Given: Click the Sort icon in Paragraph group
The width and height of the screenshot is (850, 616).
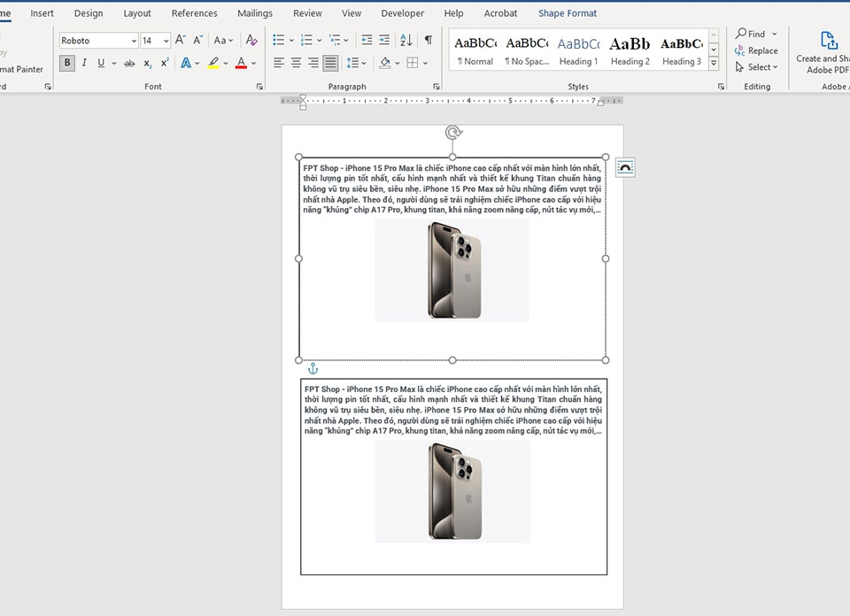Looking at the screenshot, I should [x=406, y=41].
